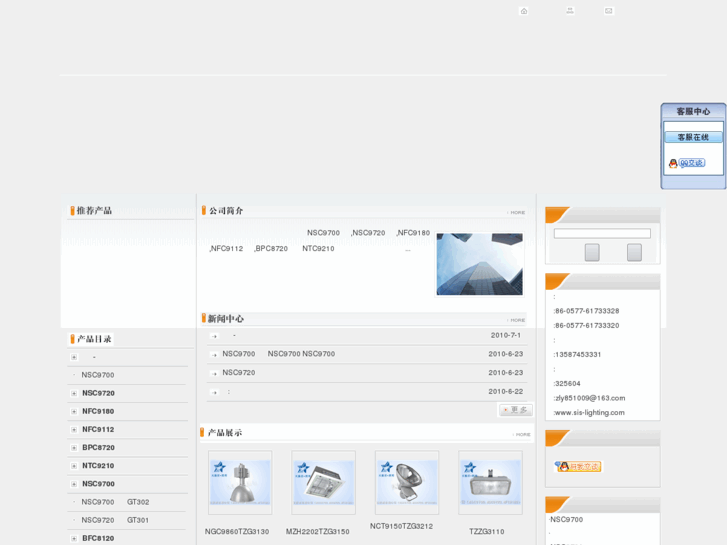Image resolution: width=727 pixels, height=545 pixels.
Task: Click the first gray search button
Action: pos(592,252)
